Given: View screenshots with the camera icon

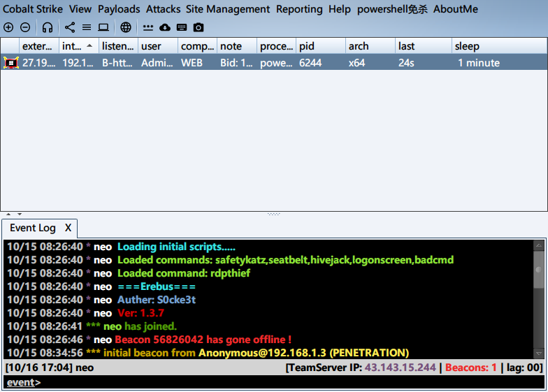Looking at the screenshot, I should point(199,27).
